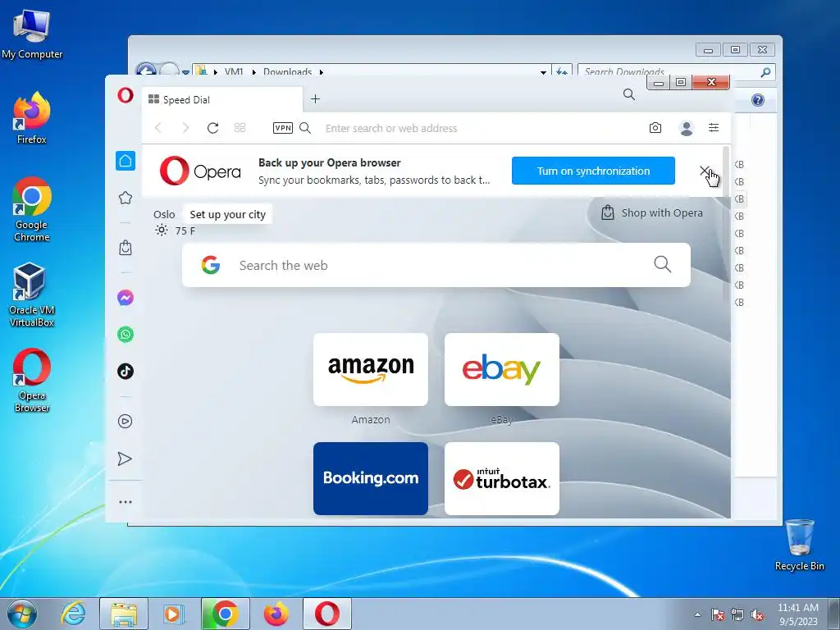The width and height of the screenshot is (840, 630).
Task: Open the eBay speed dial tile
Action: [502, 370]
